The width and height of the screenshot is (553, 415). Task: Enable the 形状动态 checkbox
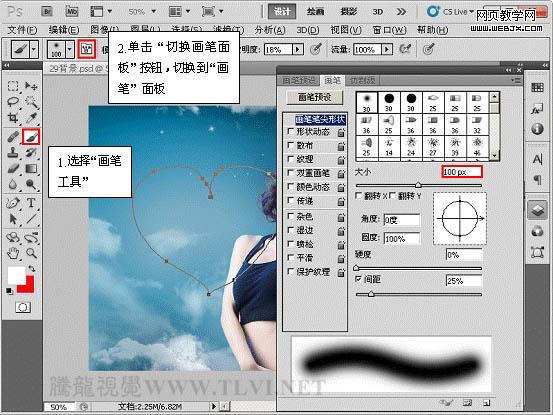(x=291, y=132)
